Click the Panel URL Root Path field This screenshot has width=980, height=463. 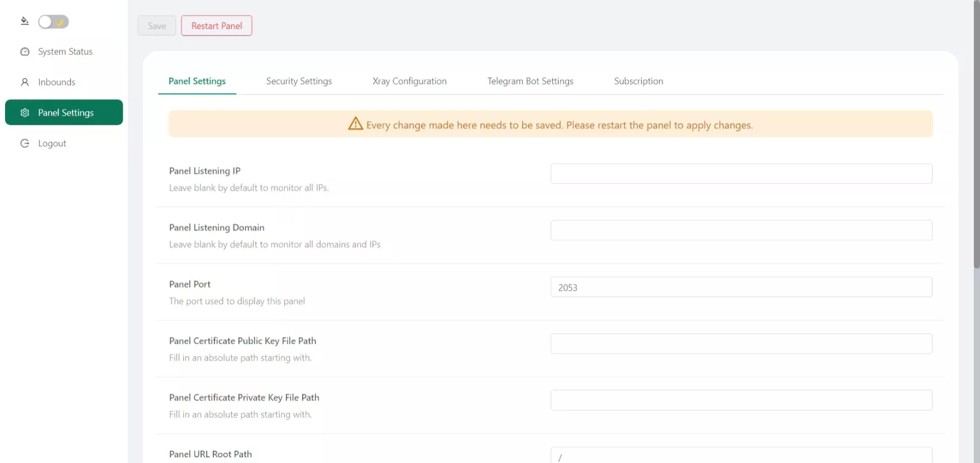(x=742, y=455)
